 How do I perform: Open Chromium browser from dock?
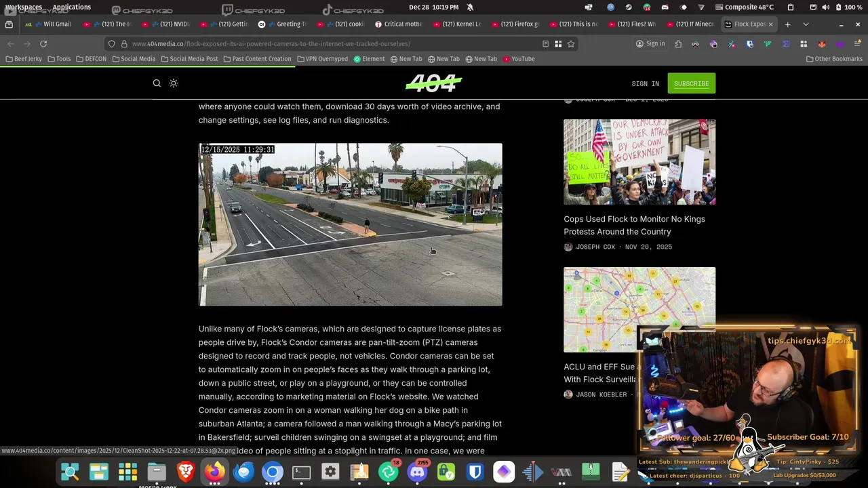click(273, 472)
